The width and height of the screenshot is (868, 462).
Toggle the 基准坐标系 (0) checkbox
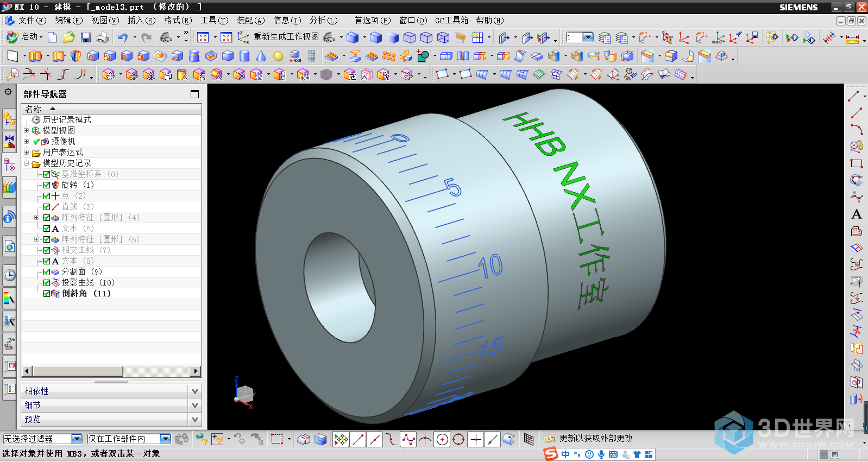(47, 174)
